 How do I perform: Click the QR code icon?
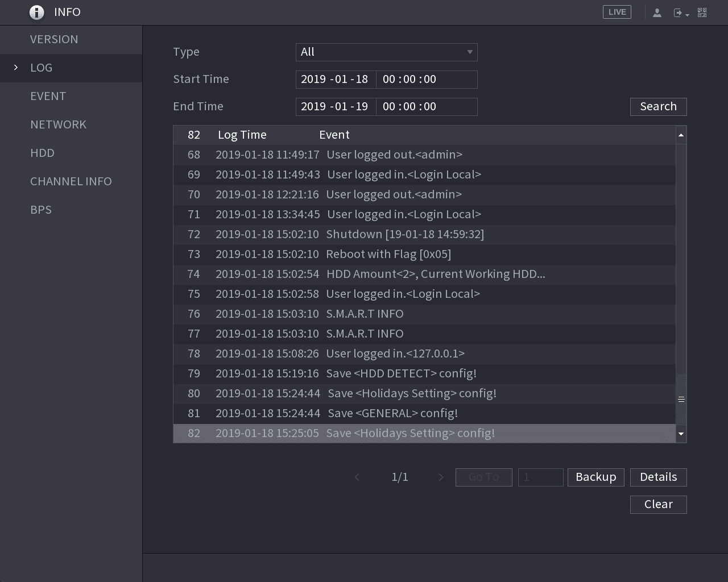coord(702,13)
